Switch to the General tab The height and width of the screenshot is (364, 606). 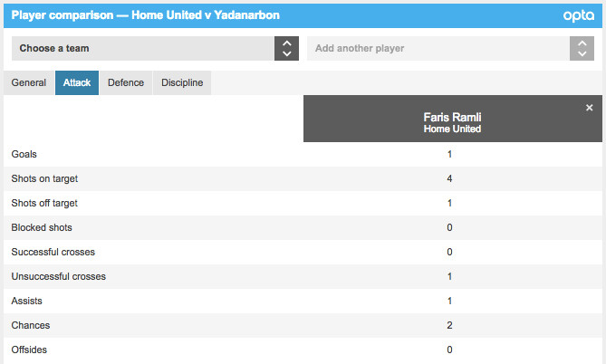click(x=29, y=82)
